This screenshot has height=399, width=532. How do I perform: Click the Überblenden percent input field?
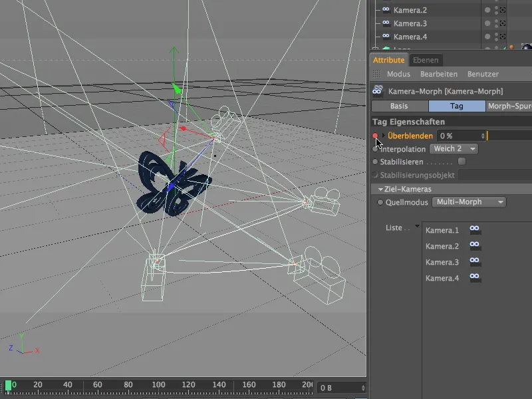click(459, 136)
